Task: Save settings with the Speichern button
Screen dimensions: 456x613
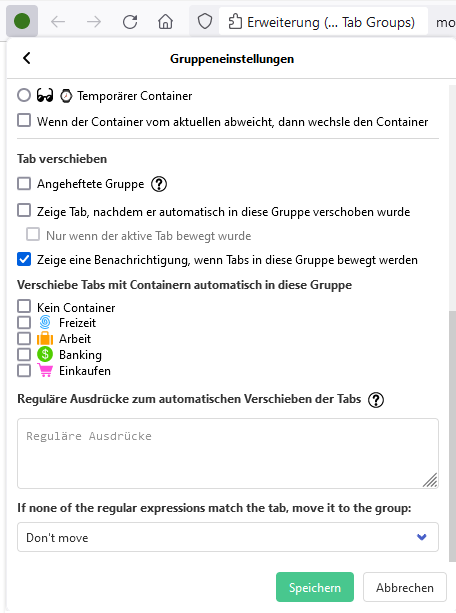Action: click(x=315, y=587)
